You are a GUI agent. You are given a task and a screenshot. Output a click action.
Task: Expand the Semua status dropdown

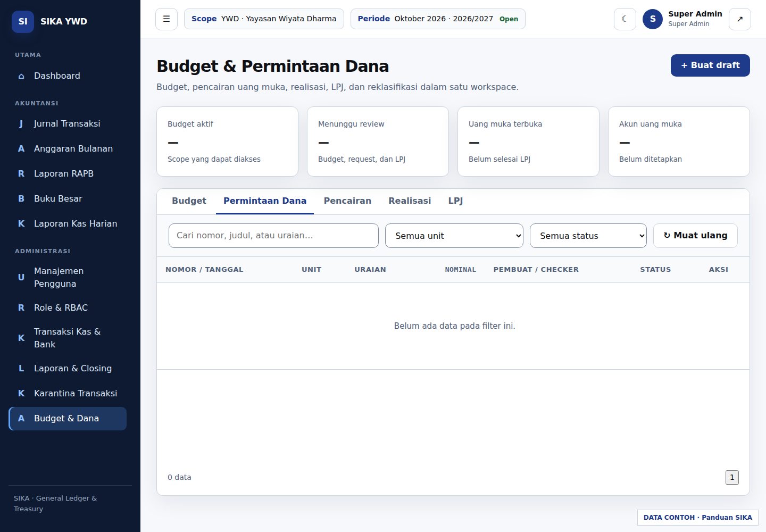click(x=588, y=236)
